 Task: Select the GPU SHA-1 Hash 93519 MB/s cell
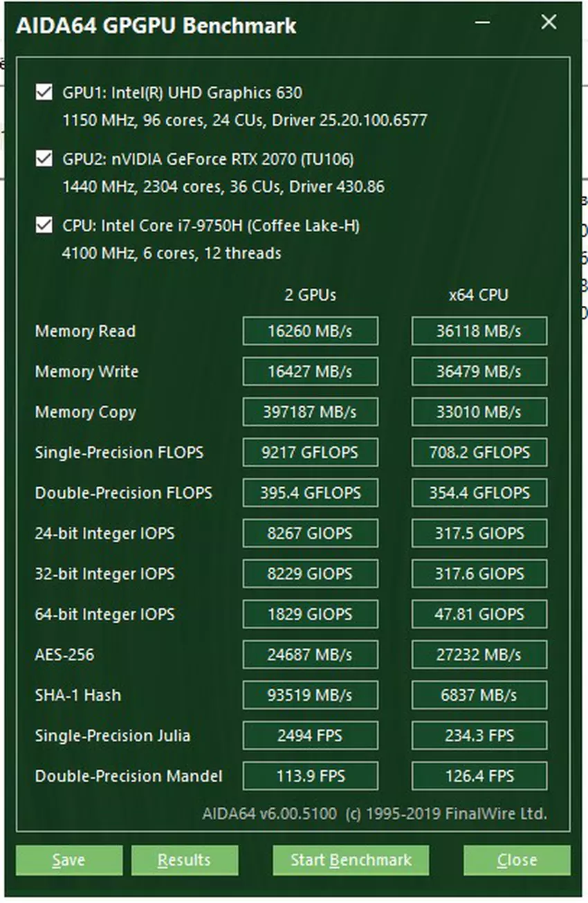pyautogui.click(x=310, y=695)
